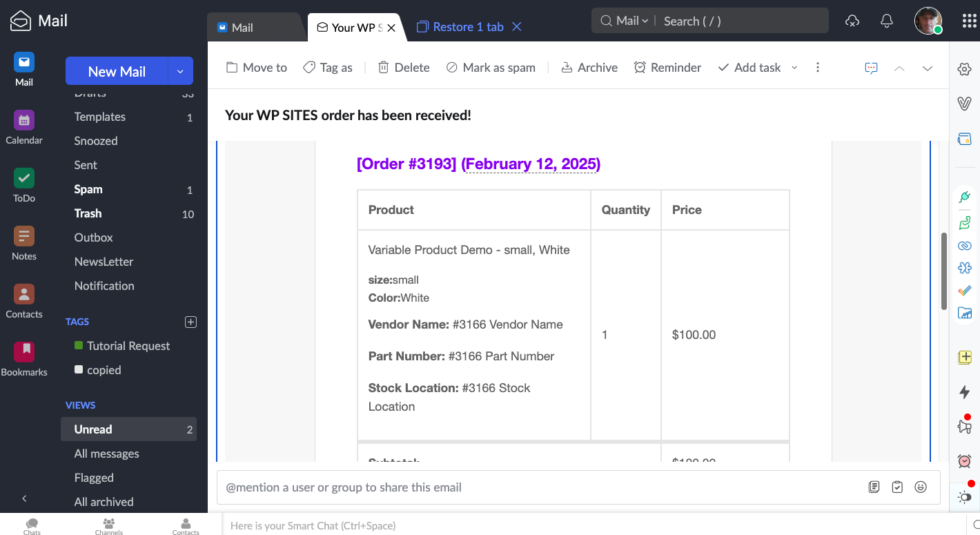The image size is (980, 535).
Task: Archive the current email
Action: click(x=589, y=68)
